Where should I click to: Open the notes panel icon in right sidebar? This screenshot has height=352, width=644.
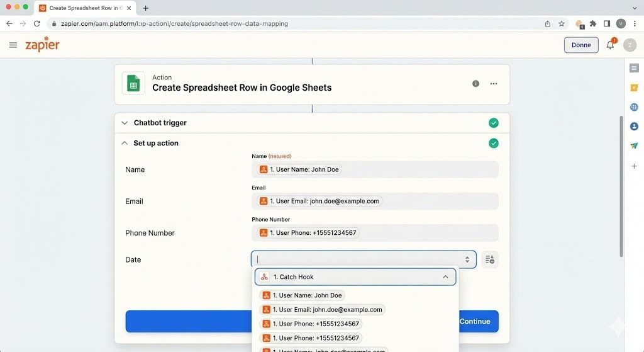(x=634, y=68)
